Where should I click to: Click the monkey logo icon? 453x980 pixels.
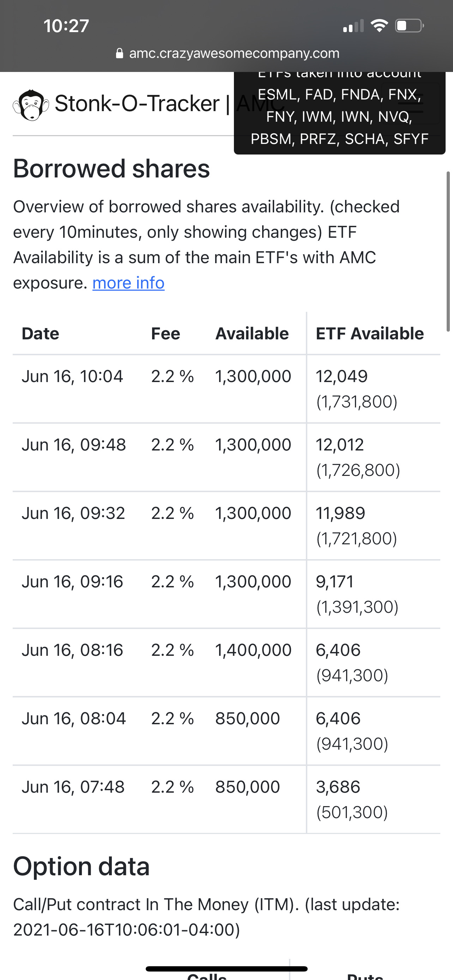(31, 105)
